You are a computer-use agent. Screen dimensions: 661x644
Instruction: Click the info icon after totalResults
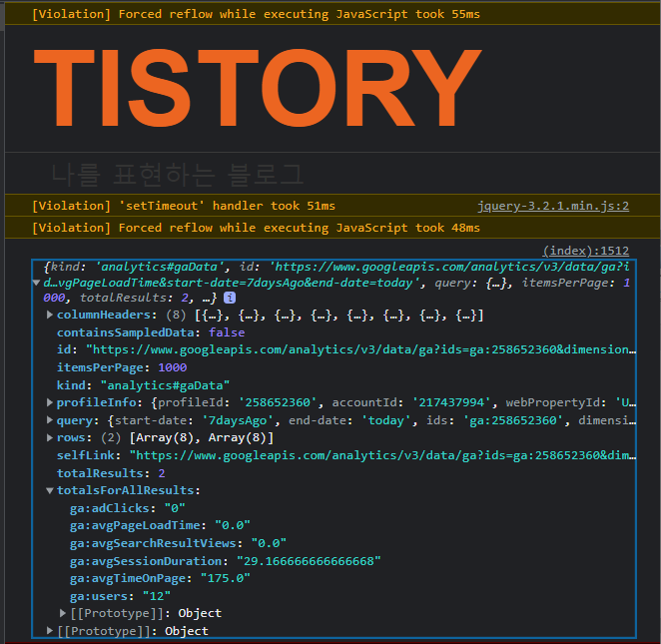(x=230, y=298)
